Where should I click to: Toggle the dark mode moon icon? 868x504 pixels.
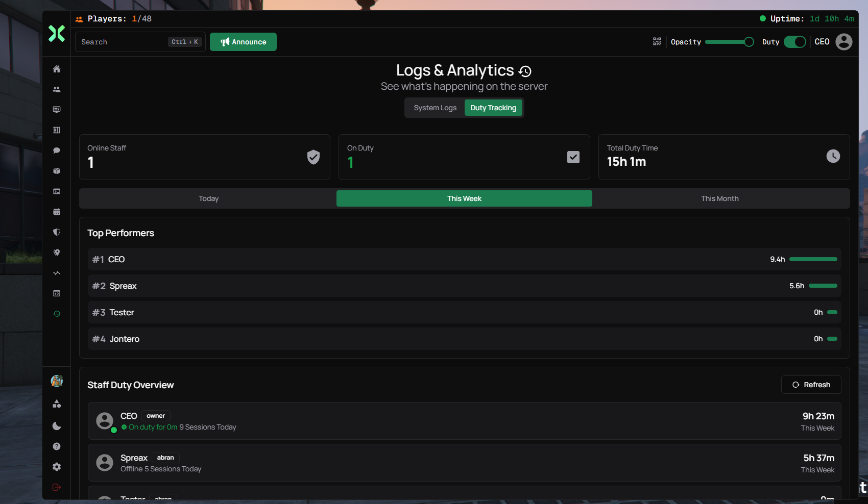(56, 426)
